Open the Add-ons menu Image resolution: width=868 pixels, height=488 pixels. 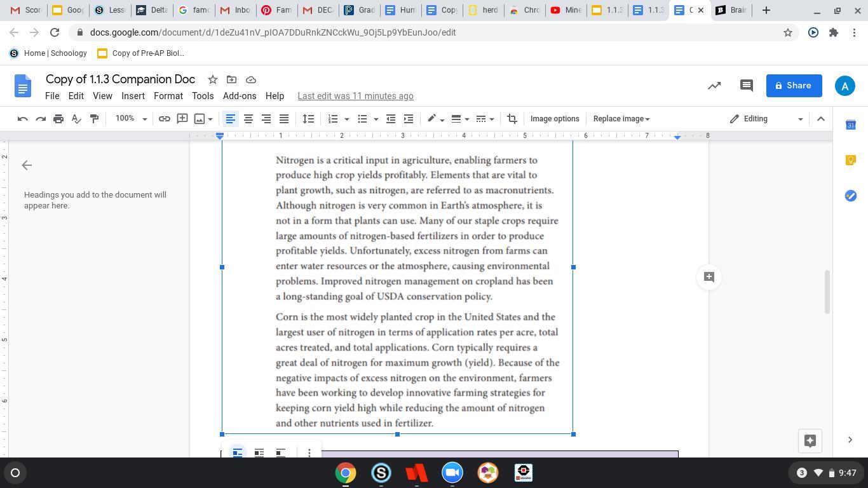point(240,96)
